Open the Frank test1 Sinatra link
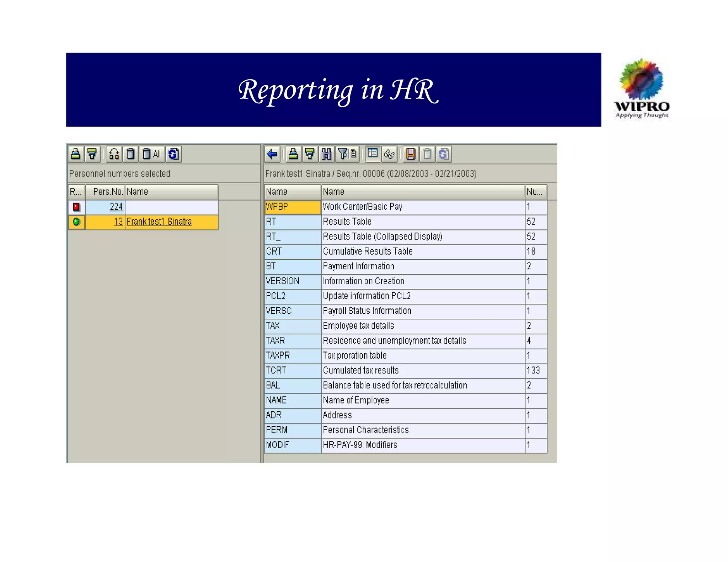This screenshot has height=562, width=728. (159, 222)
